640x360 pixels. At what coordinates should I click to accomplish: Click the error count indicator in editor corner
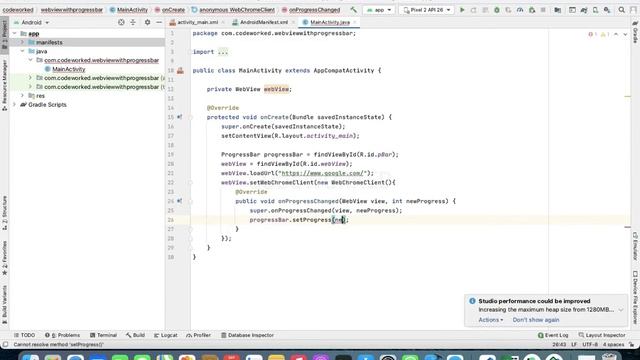pyautogui.click(x=593, y=34)
